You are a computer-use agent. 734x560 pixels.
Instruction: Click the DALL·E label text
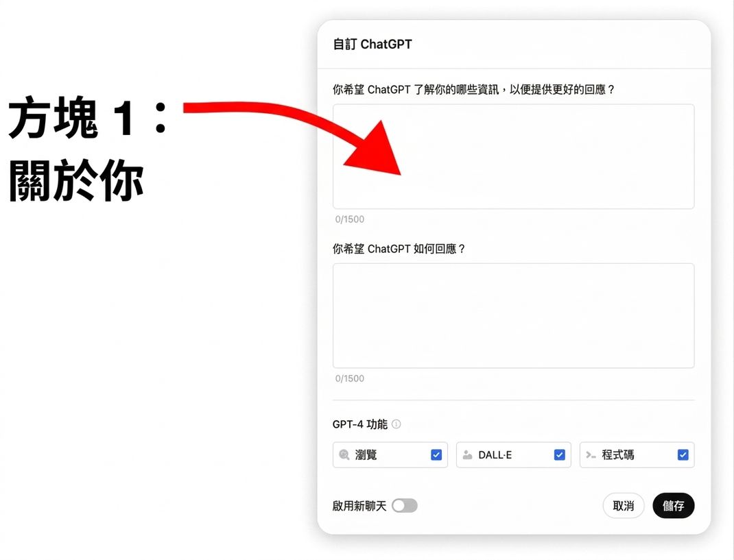pyautogui.click(x=495, y=454)
